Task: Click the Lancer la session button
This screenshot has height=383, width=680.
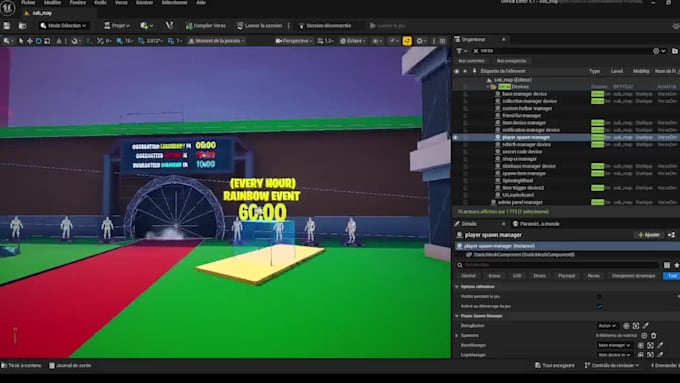Action: pos(260,26)
